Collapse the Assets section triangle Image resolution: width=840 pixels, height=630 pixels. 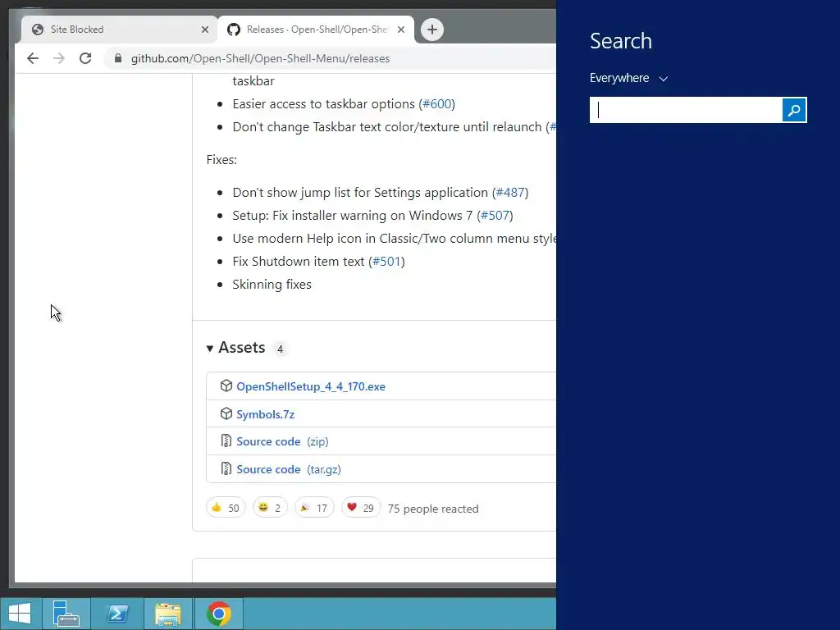210,349
